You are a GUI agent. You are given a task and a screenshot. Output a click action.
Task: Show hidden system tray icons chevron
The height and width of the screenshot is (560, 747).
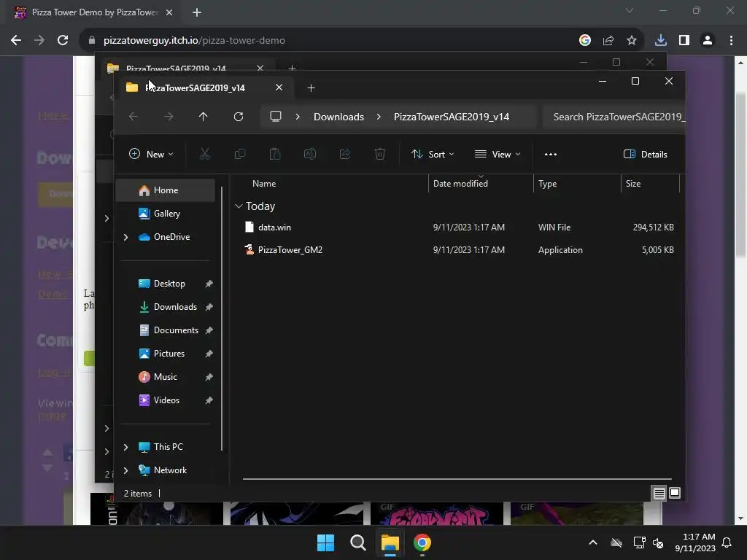pyautogui.click(x=592, y=542)
